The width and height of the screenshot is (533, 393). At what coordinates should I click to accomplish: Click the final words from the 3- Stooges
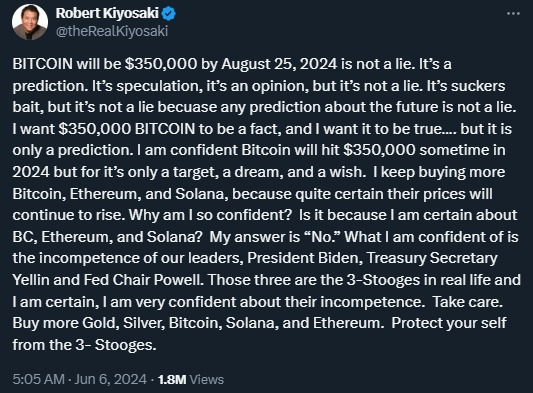pos(84,345)
